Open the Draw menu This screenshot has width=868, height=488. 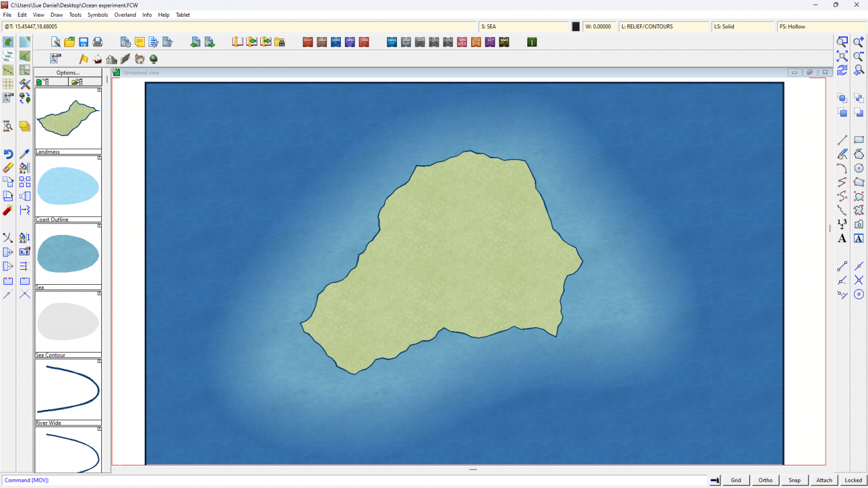pyautogui.click(x=57, y=15)
